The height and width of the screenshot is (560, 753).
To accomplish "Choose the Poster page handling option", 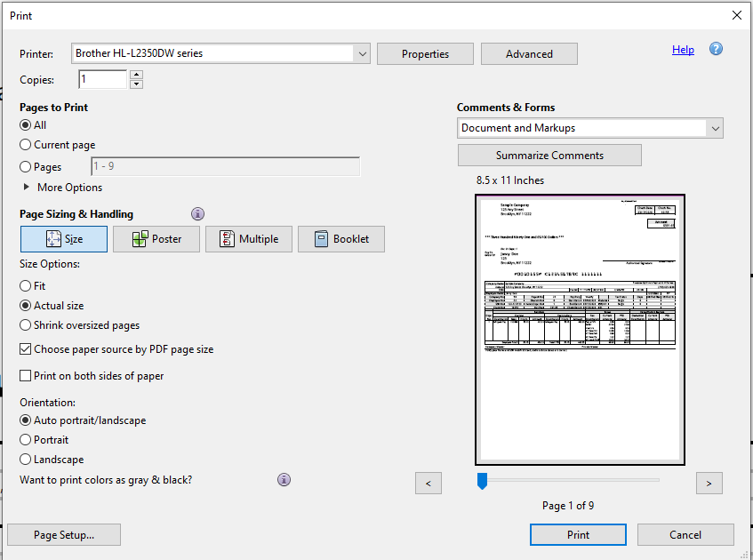I will (156, 239).
